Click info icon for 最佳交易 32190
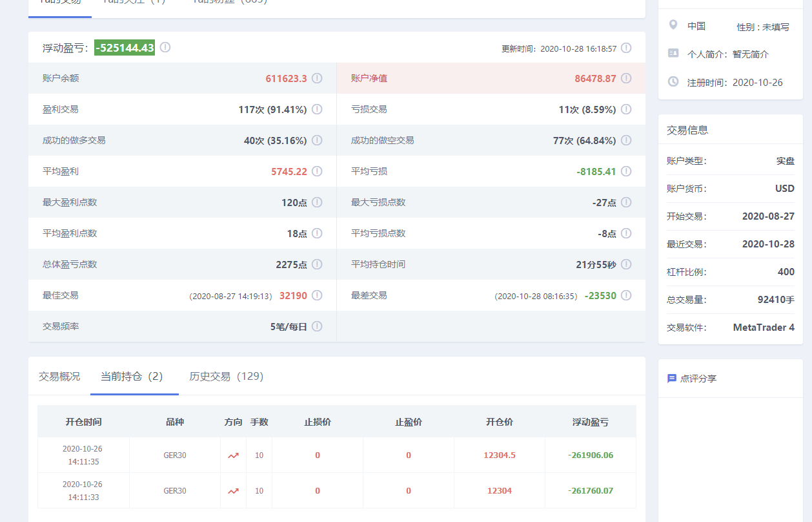This screenshot has height=522, width=812. point(317,295)
